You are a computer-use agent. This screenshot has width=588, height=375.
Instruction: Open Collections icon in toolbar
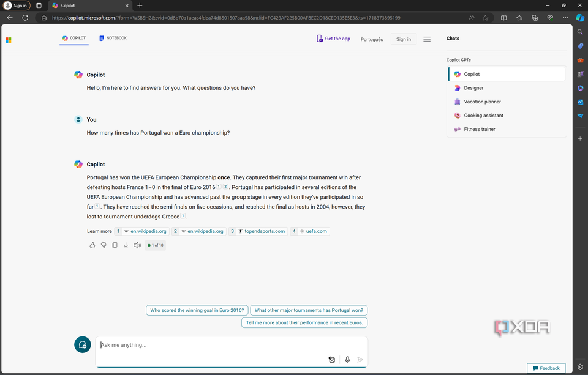coord(535,18)
